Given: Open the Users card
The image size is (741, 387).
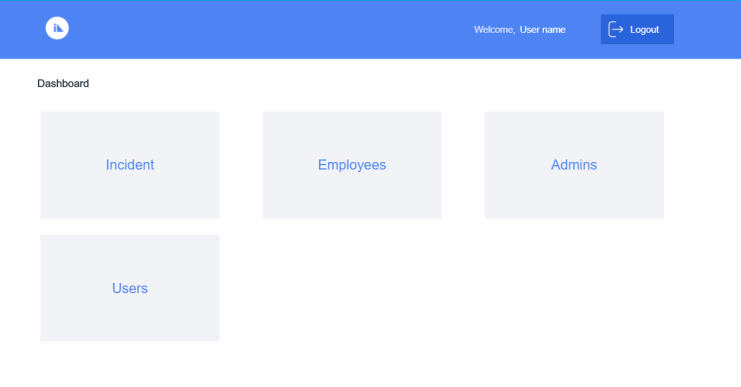Looking at the screenshot, I should pos(130,288).
